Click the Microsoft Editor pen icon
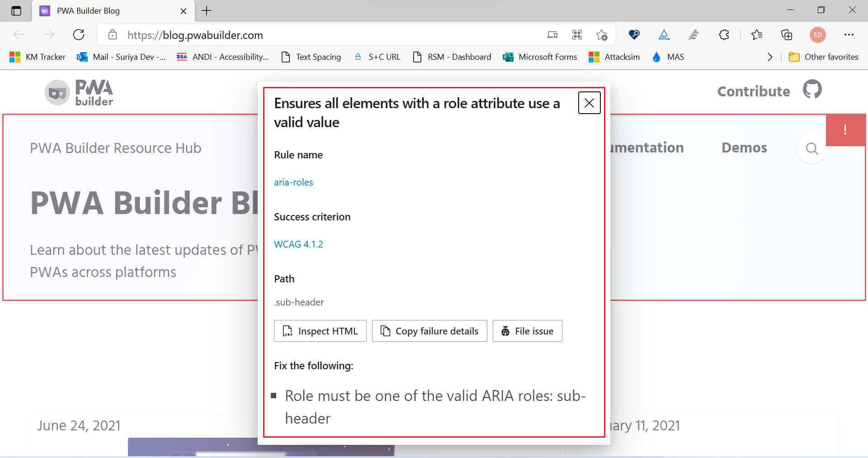 pyautogui.click(x=694, y=35)
